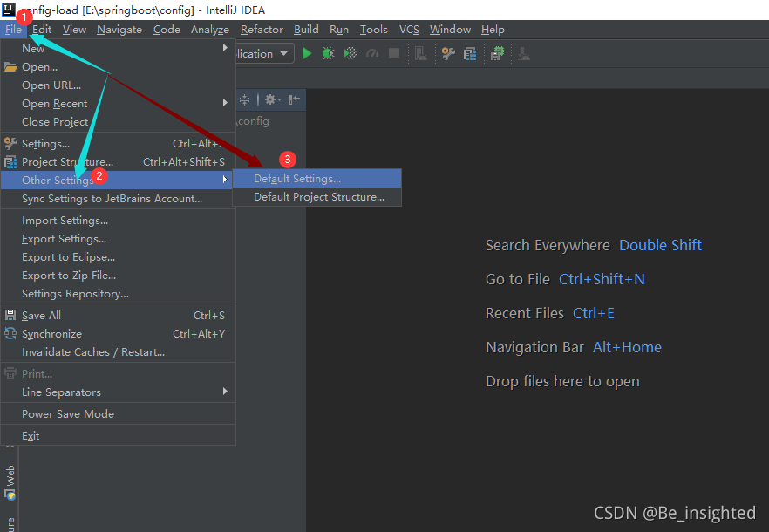Click the "Go to File" hint text
Viewport: 769px width, 532px height.
click(517, 279)
